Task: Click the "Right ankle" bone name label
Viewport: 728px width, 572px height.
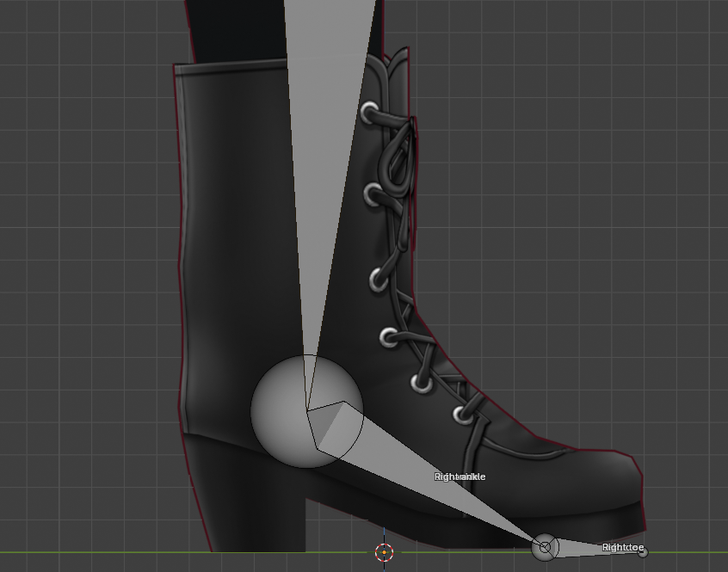Action: pyautogui.click(x=460, y=477)
